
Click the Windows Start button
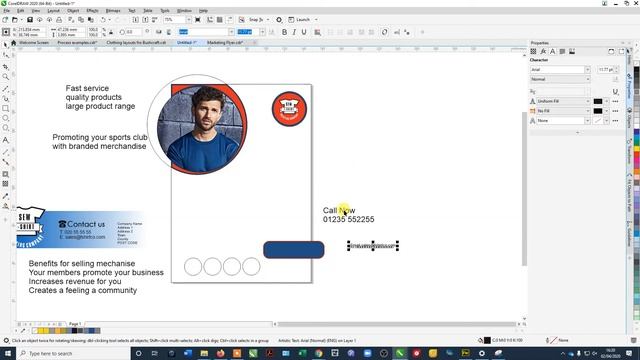click(8, 353)
